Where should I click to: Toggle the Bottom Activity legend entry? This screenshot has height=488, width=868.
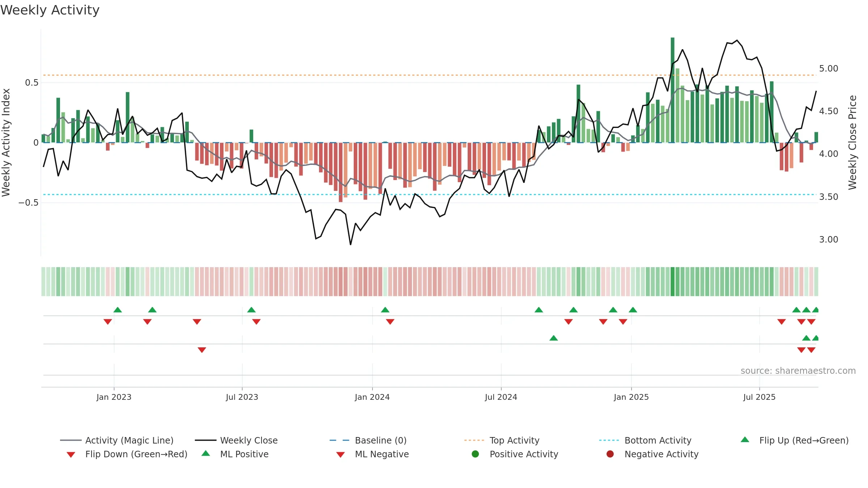click(645, 440)
